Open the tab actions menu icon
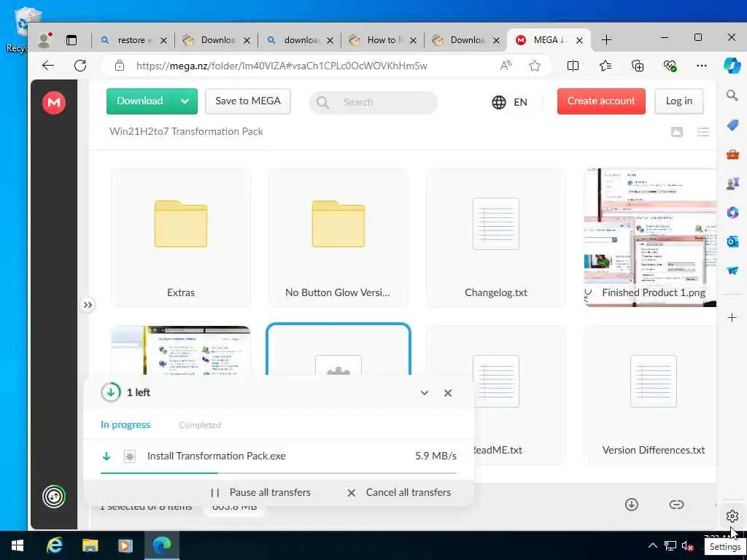747x560 pixels. (71, 40)
